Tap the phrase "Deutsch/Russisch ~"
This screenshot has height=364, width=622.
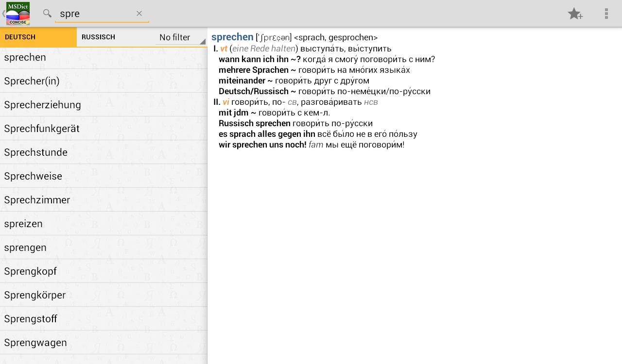(x=257, y=91)
